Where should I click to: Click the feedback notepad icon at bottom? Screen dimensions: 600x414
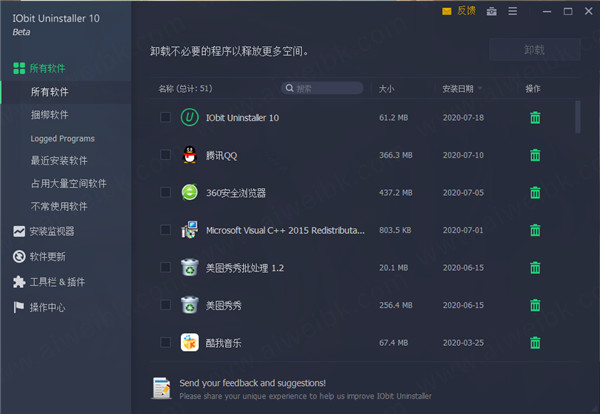(160, 388)
